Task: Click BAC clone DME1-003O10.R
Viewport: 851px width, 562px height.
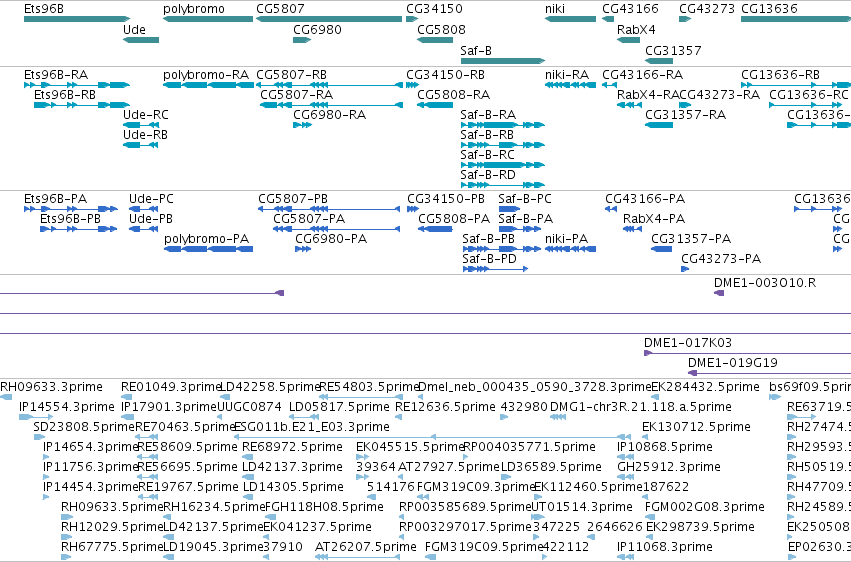Action: coord(719,293)
